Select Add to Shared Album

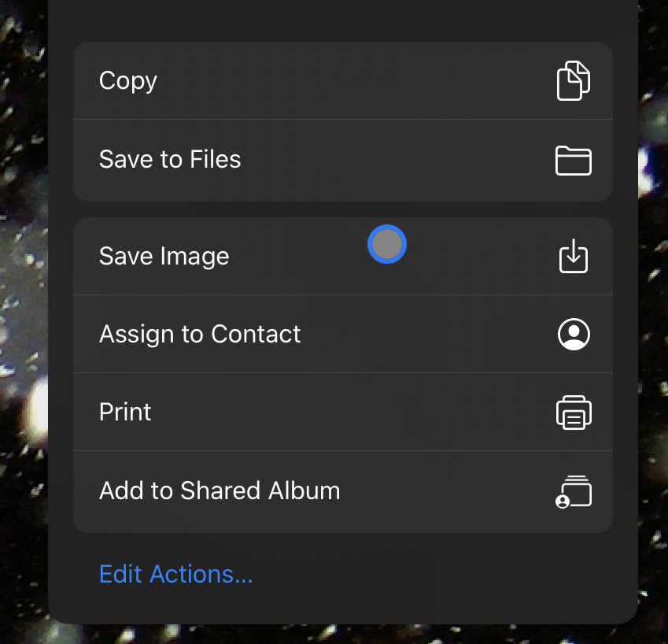[x=343, y=492]
